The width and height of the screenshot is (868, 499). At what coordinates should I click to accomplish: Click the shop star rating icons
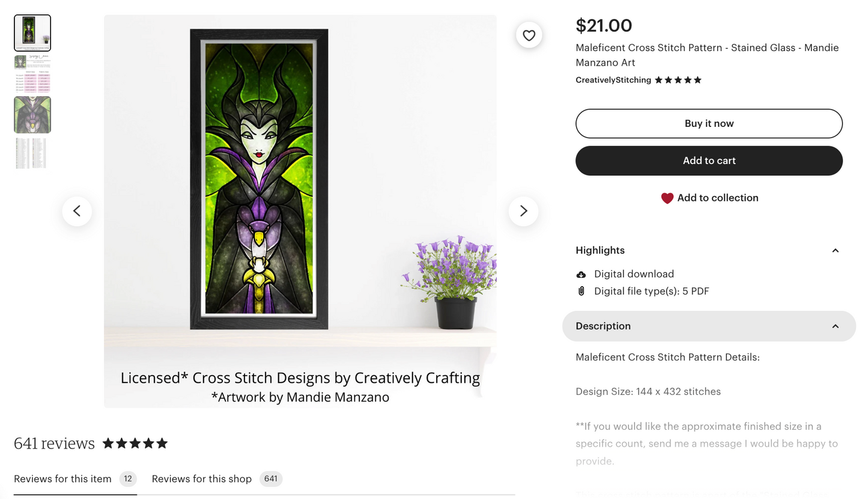coord(678,80)
